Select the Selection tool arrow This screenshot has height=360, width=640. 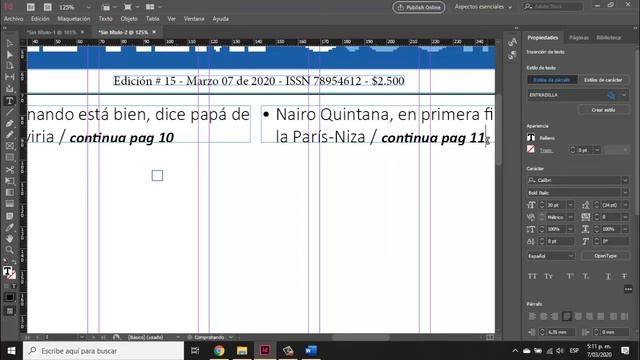pos(10,43)
